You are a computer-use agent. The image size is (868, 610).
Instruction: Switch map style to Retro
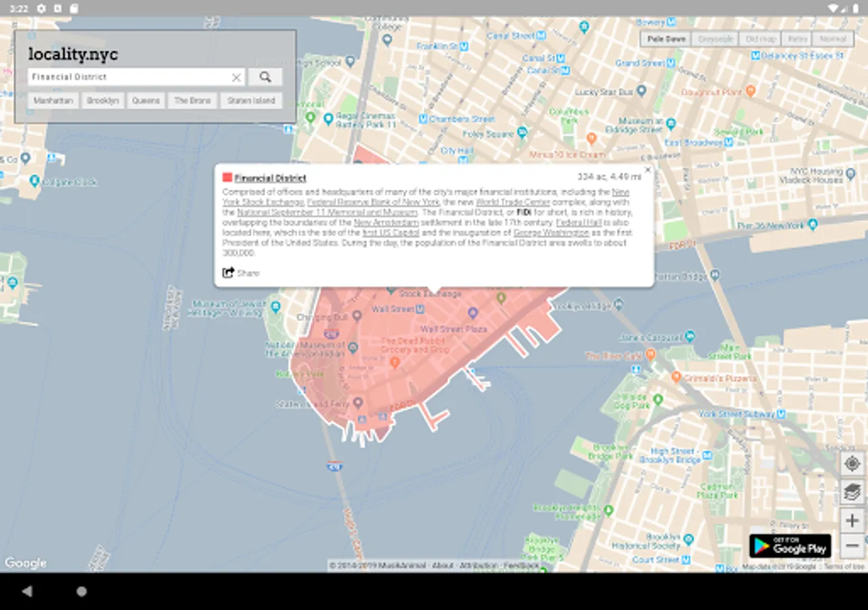click(796, 39)
